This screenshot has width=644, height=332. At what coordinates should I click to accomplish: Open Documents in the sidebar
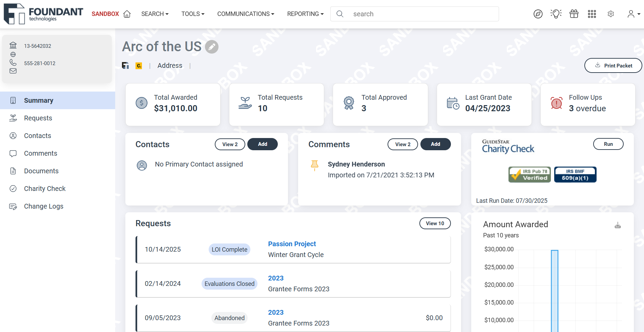pos(58,171)
